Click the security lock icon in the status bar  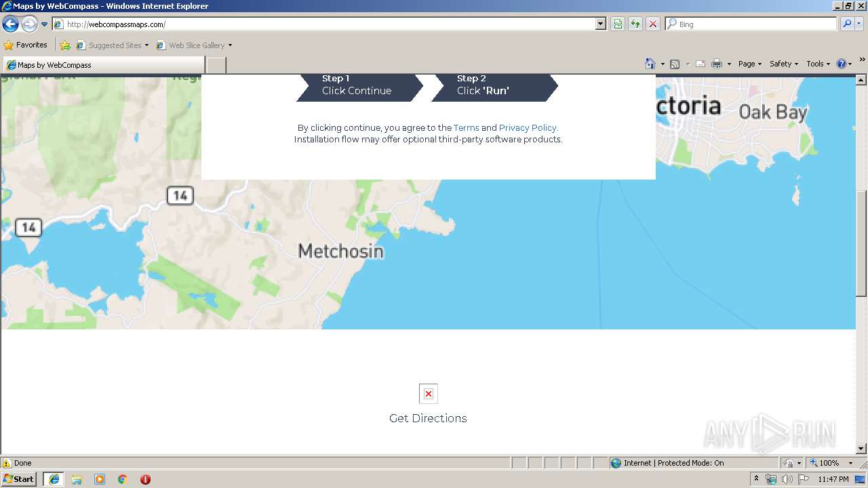coord(789,463)
